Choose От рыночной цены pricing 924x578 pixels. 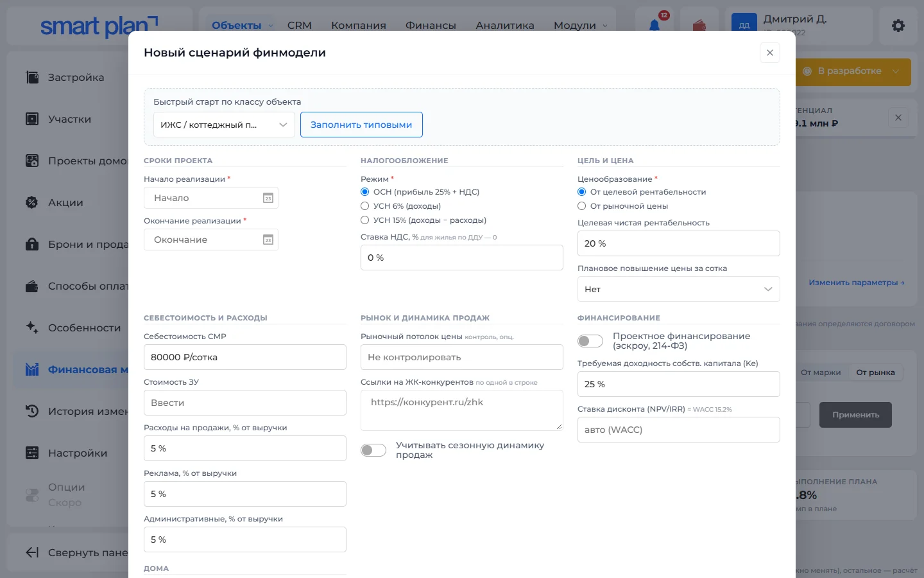[x=581, y=206]
